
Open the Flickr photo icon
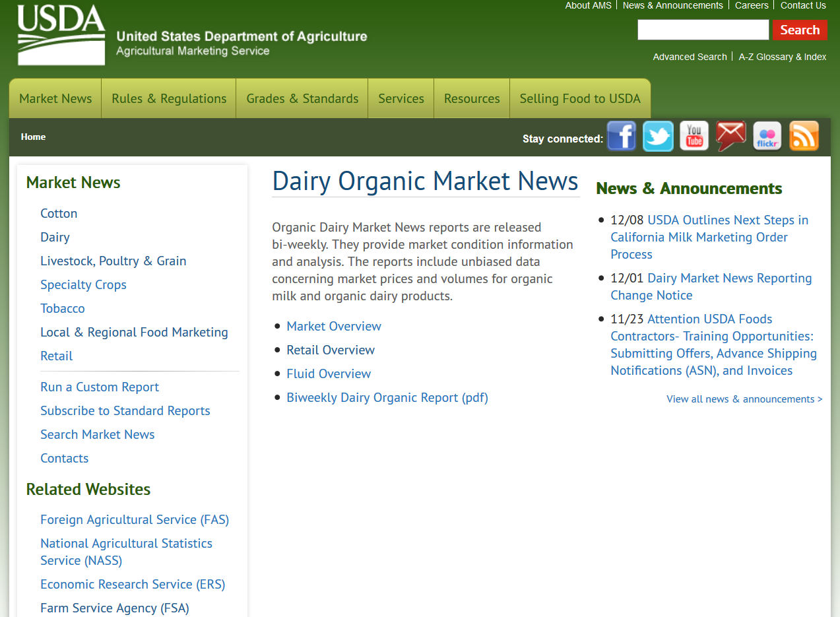767,136
